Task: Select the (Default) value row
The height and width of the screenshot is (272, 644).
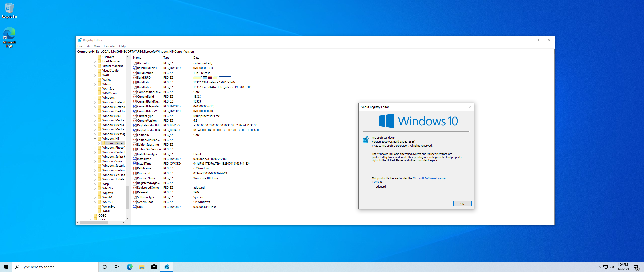Action: (197, 63)
